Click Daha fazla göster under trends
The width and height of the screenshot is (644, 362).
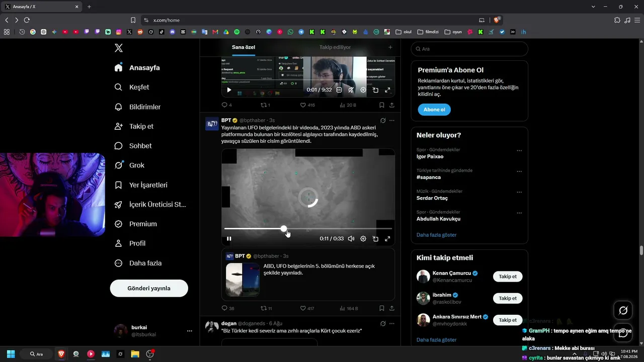coord(437,235)
